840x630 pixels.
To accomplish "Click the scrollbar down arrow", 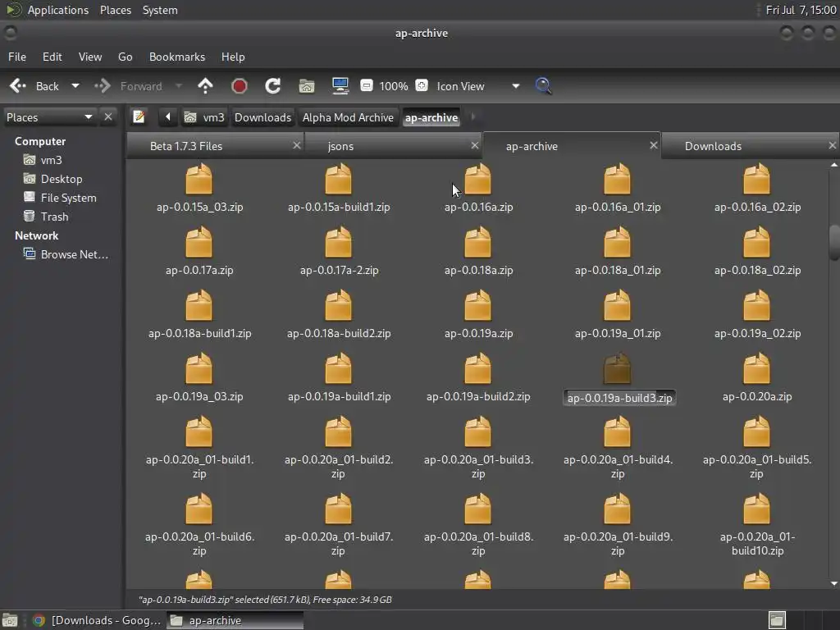I will pyautogui.click(x=834, y=583).
